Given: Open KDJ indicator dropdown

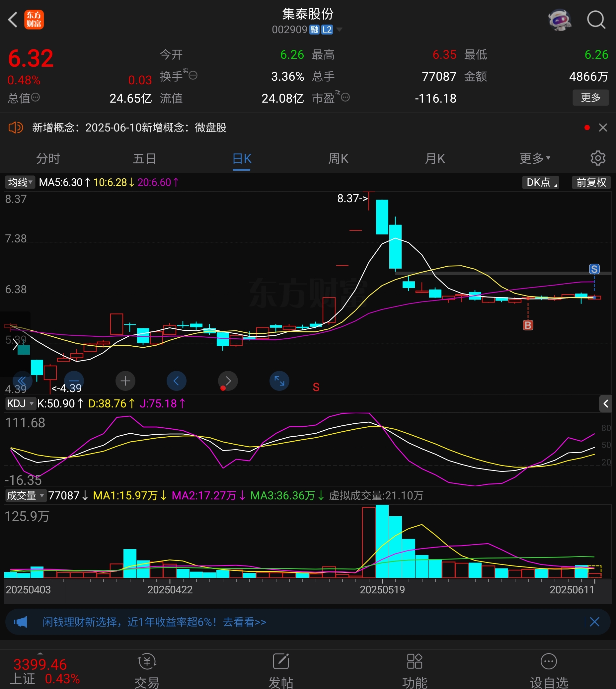Looking at the screenshot, I should 20,403.
